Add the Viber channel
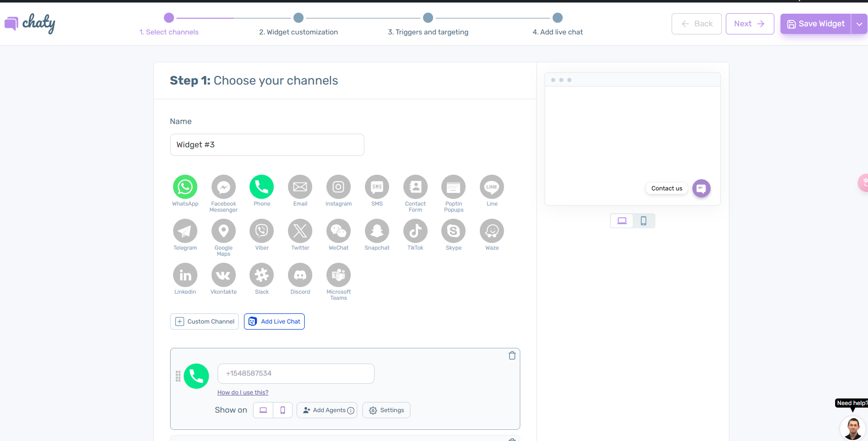The width and height of the screenshot is (868, 441). pyautogui.click(x=262, y=231)
